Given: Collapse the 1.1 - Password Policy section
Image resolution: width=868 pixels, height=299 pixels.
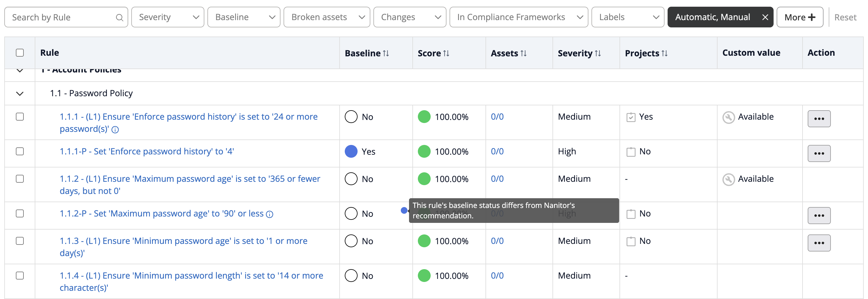Looking at the screenshot, I should tap(20, 93).
